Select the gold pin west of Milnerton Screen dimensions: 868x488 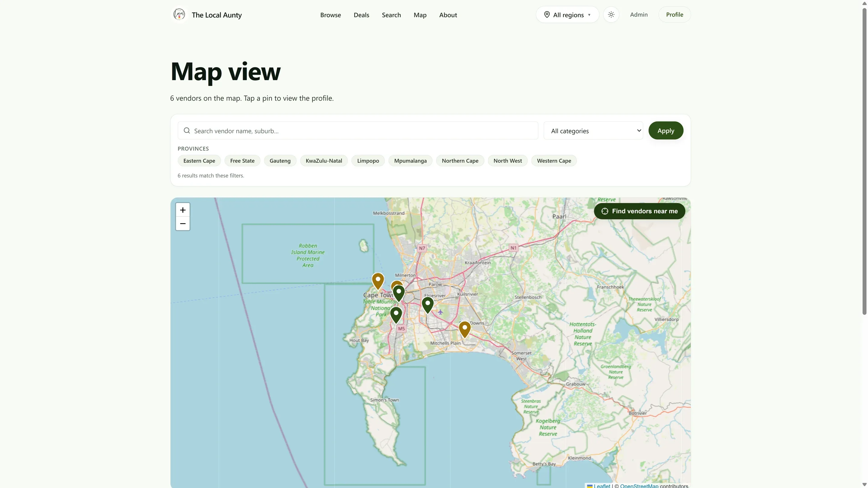[x=378, y=281]
